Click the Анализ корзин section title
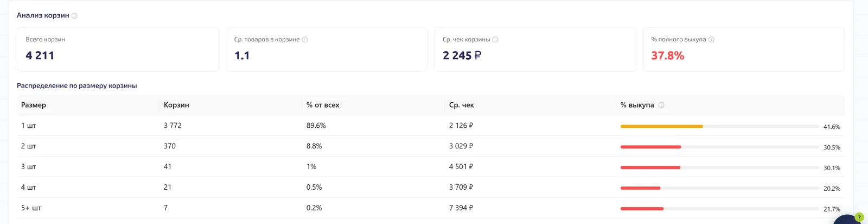 (43, 15)
